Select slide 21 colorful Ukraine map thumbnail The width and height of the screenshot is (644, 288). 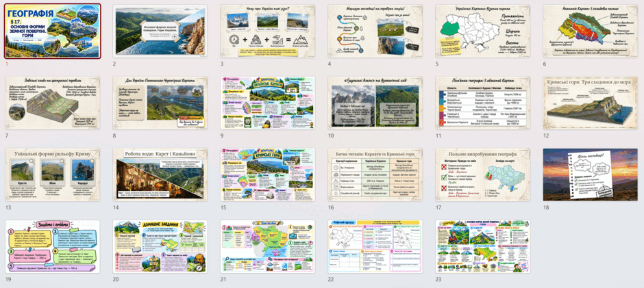[268, 246]
